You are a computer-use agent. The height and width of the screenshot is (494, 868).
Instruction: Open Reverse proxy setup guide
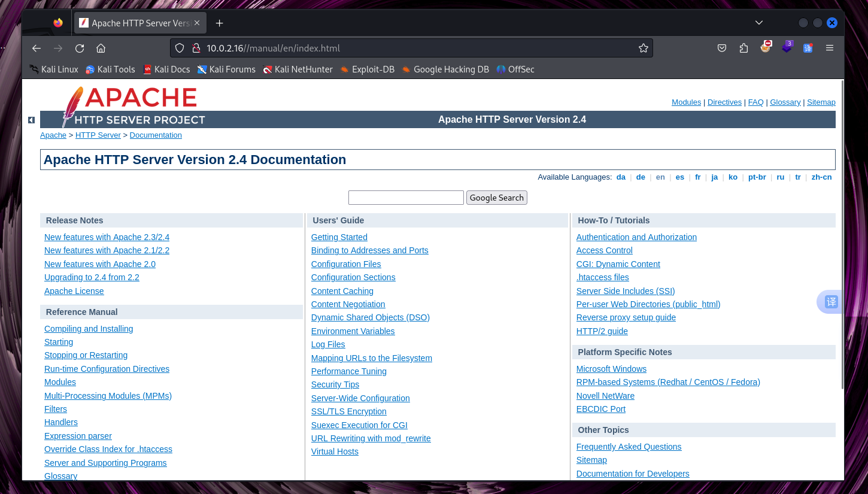coord(626,317)
